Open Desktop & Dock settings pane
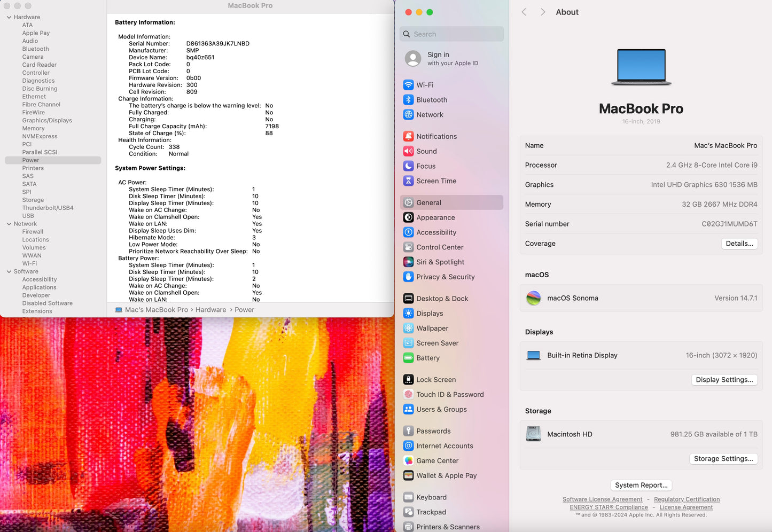 pyautogui.click(x=442, y=299)
